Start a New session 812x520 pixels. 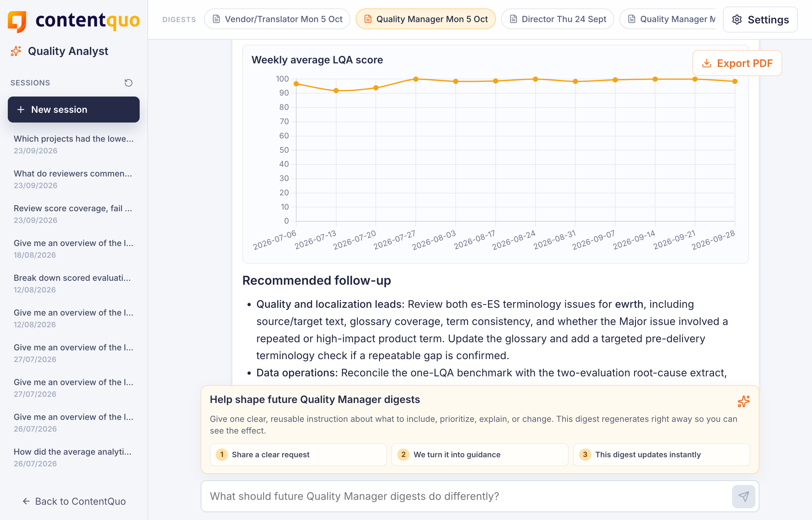73,110
